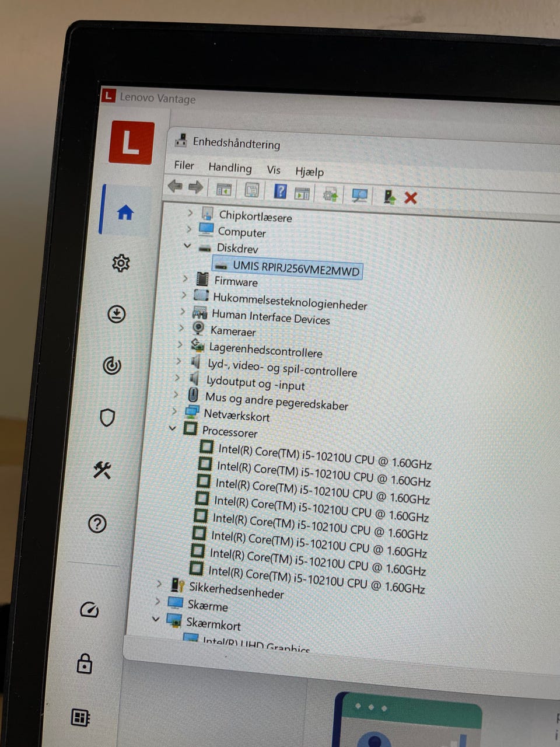The image size is (560, 747).
Task: Click the Human Interface Devices category icon
Action: pos(200,312)
